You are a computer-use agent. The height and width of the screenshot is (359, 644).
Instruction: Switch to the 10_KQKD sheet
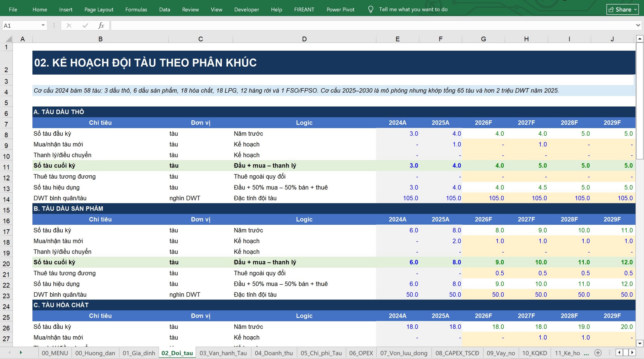click(535, 353)
